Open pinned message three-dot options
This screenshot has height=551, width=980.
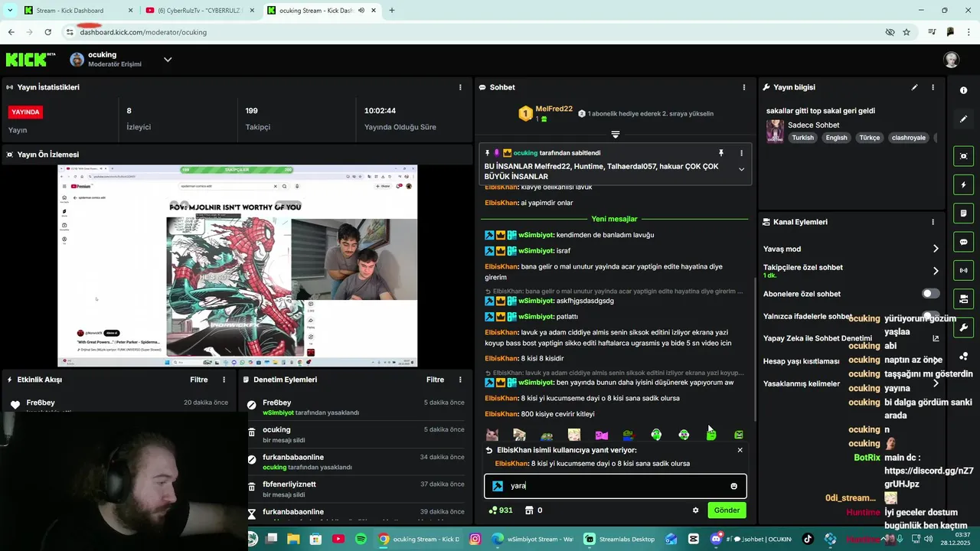click(741, 153)
